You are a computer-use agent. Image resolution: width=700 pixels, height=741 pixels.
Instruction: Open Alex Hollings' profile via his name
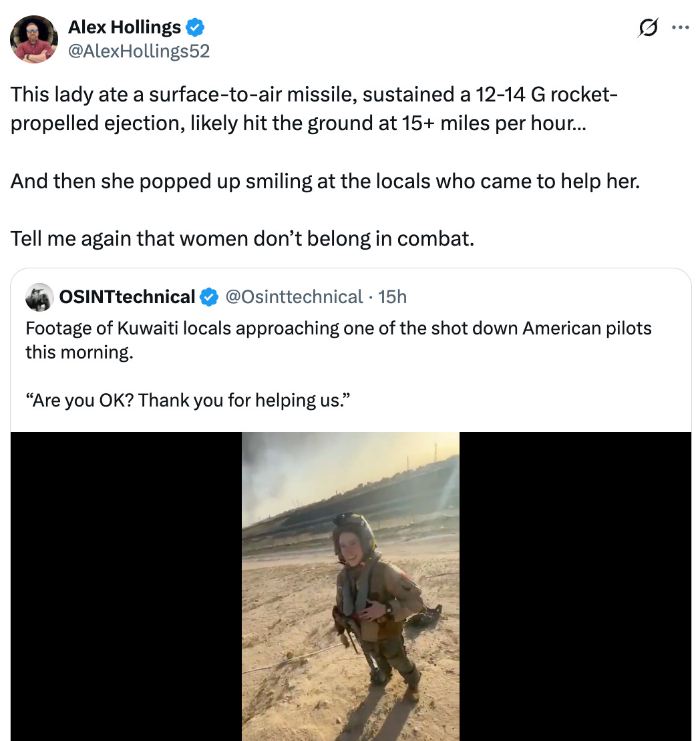pyautogui.click(x=124, y=26)
